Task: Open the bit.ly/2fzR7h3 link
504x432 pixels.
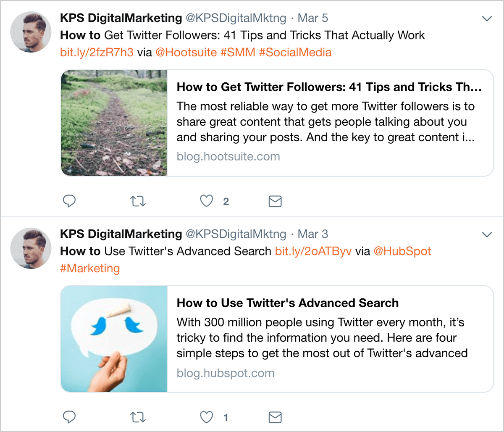Action: 97,53
